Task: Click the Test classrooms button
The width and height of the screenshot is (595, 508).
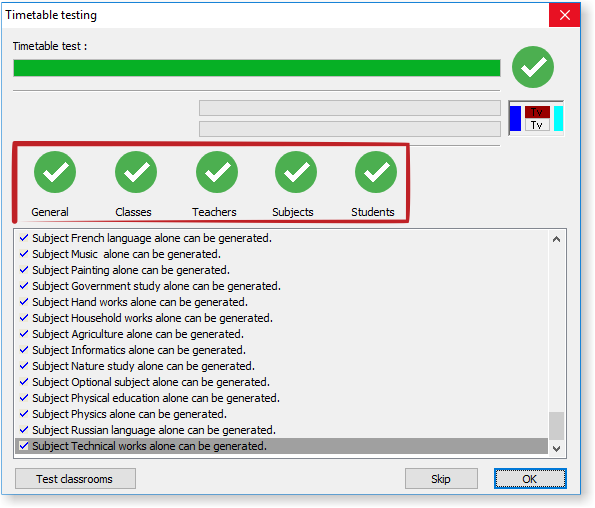Action: (75, 479)
